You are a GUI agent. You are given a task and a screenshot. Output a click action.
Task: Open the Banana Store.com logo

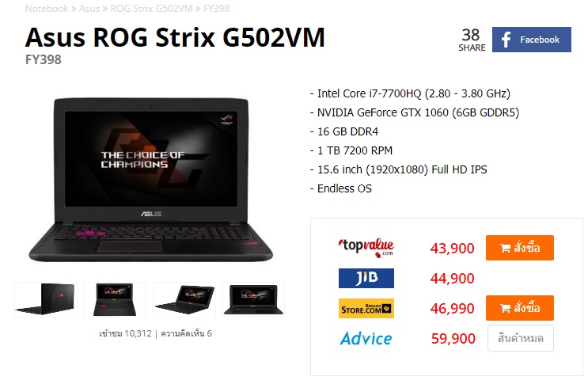[366, 308]
